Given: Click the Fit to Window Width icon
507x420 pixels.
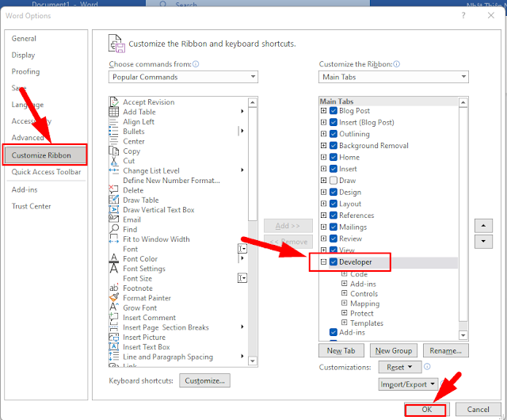Looking at the screenshot, I should click(114, 239).
